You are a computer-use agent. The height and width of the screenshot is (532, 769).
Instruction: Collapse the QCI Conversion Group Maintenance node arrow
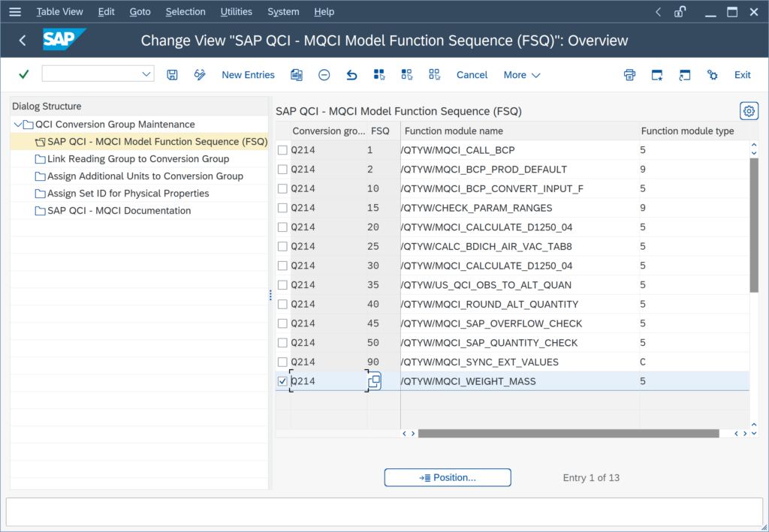pyautogui.click(x=18, y=125)
